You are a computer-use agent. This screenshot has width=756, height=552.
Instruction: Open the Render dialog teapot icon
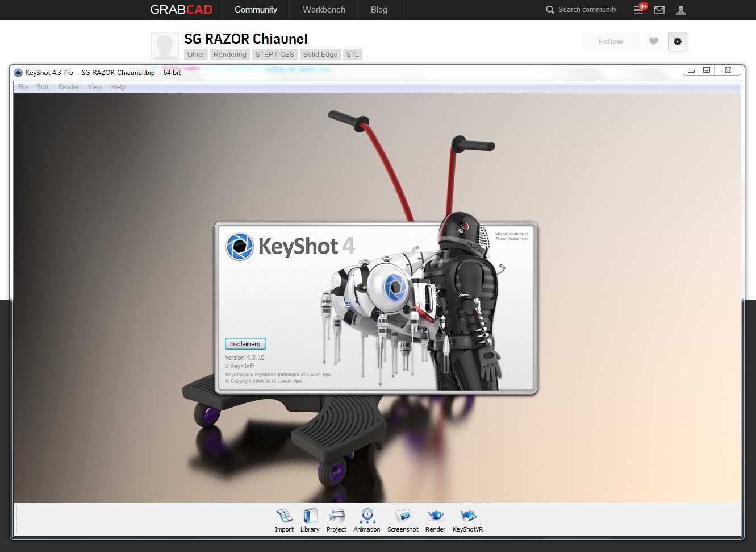click(x=435, y=520)
